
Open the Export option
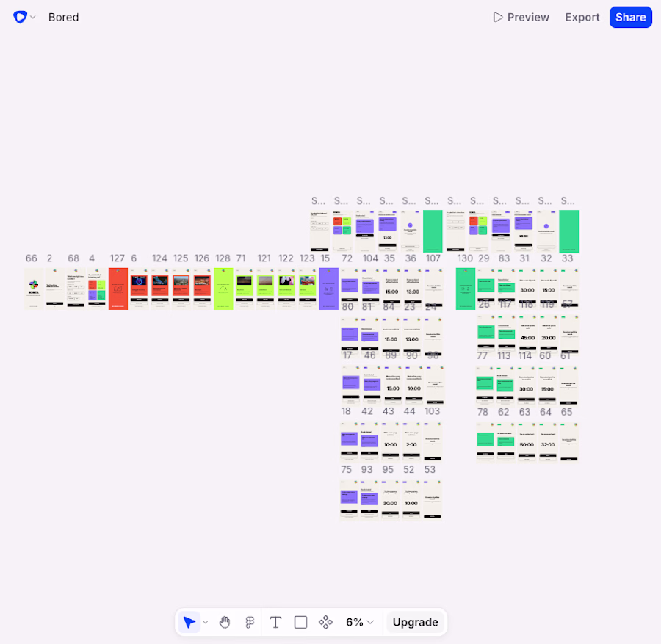[x=582, y=18]
